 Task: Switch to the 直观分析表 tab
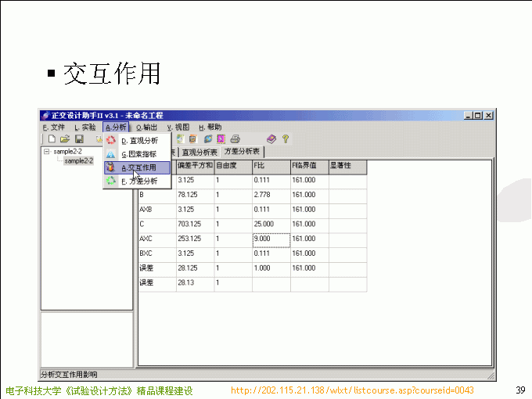(x=199, y=152)
